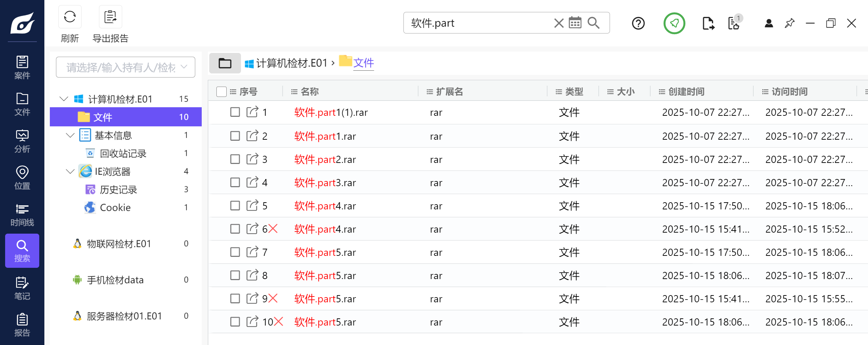Click the calendar date filter icon
This screenshot has height=345, width=868.
point(575,23)
